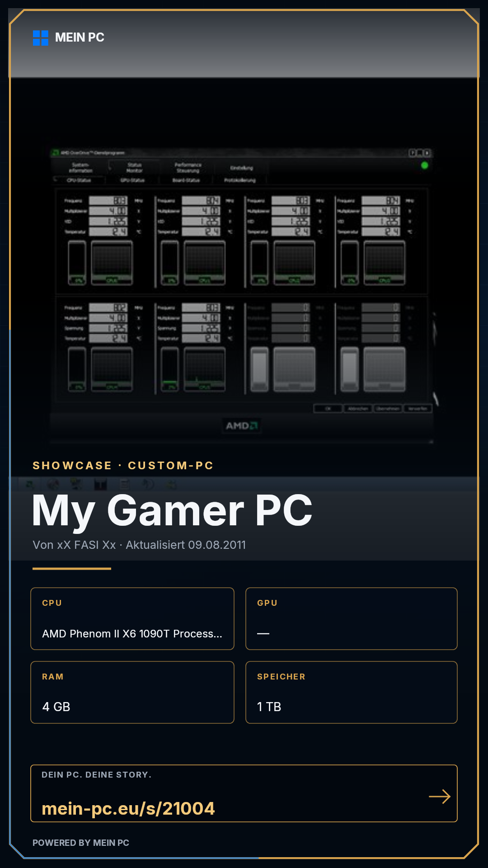This screenshot has width=488, height=868.
Task: Click the vertical load bar beside CPU3 graph
Action: pyautogui.click(x=350, y=263)
